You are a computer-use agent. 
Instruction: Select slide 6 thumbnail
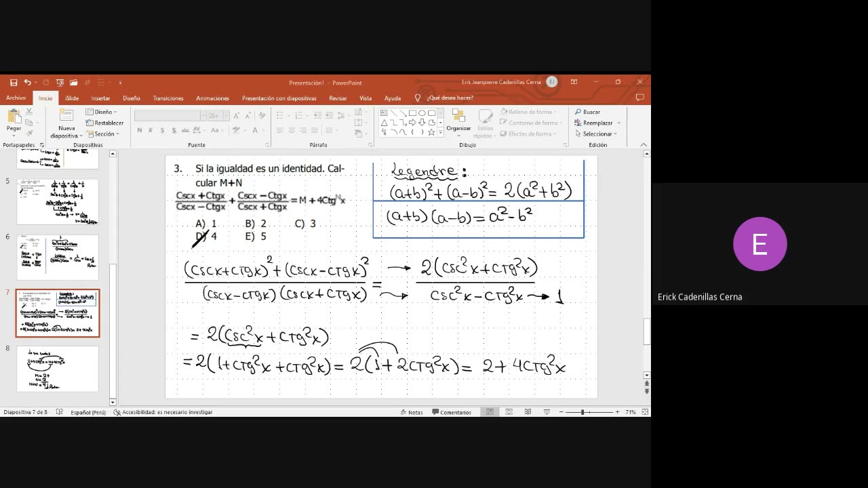(x=58, y=258)
